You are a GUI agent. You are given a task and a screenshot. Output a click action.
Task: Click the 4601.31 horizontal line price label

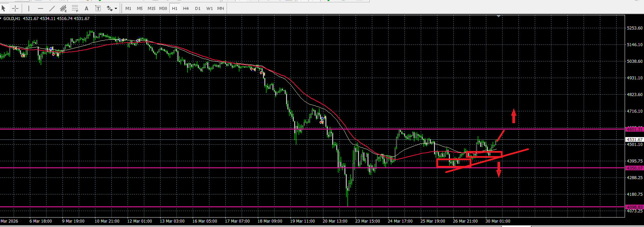[x=634, y=129]
